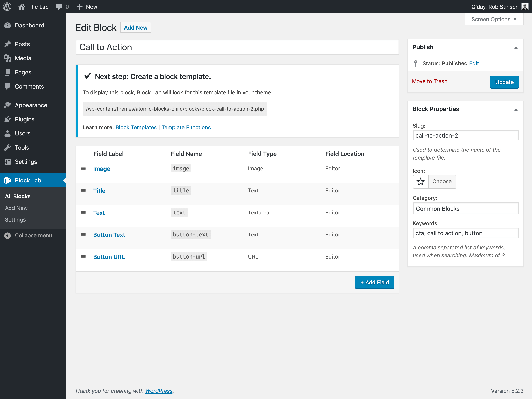Click the drag handle for Button URL row
The width and height of the screenshot is (532, 399).
pos(83,257)
